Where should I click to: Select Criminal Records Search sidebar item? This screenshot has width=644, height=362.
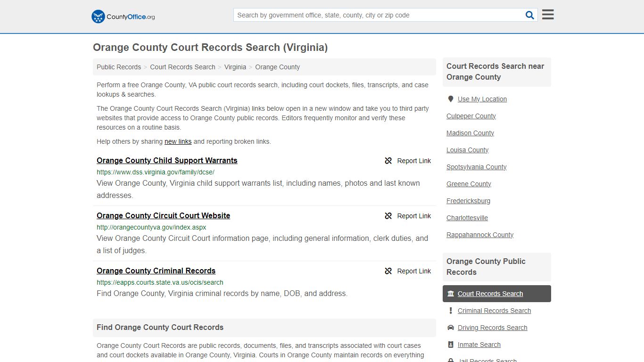pyautogui.click(x=494, y=311)
